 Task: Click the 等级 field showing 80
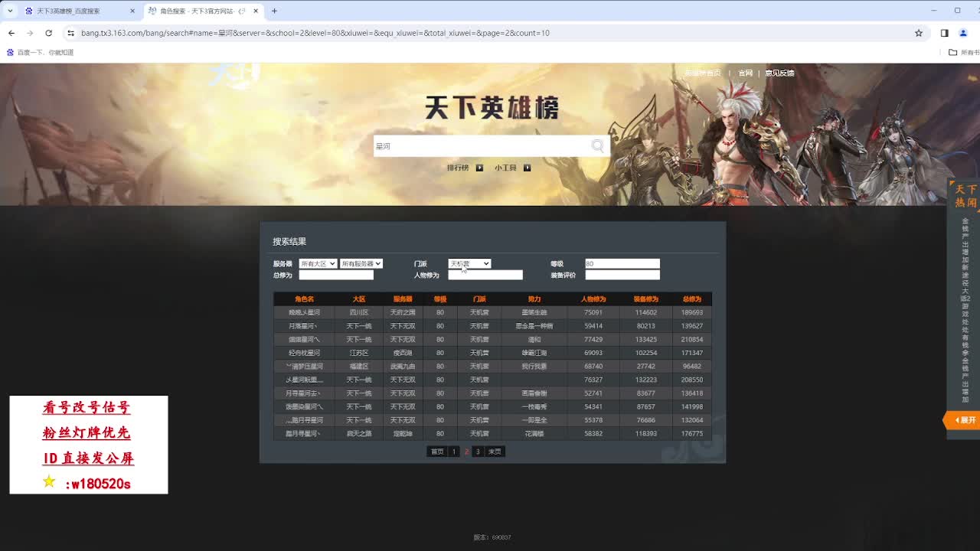point(622,263)
